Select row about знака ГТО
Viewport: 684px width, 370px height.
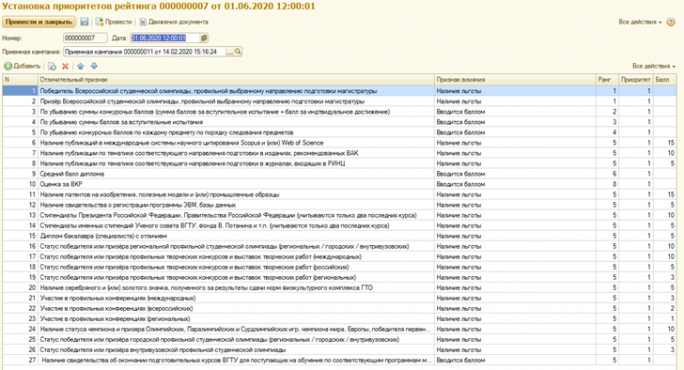(339, 288)
